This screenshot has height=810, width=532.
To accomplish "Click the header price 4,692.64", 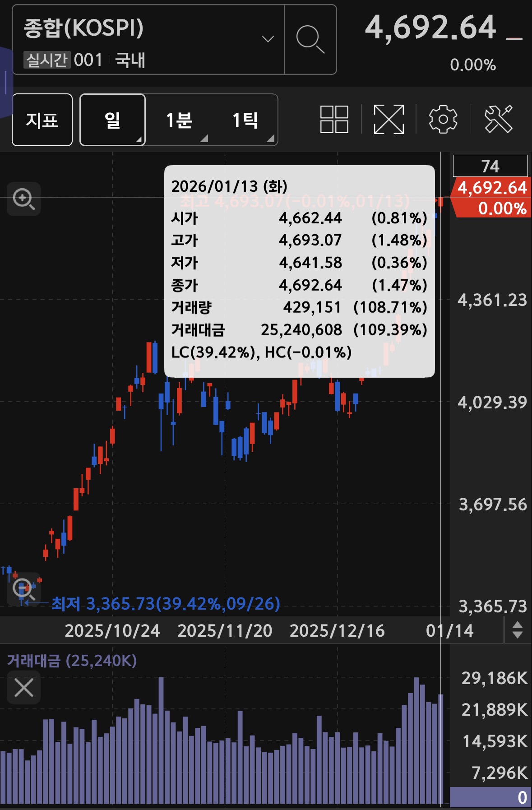I will (x=430, y=28).
